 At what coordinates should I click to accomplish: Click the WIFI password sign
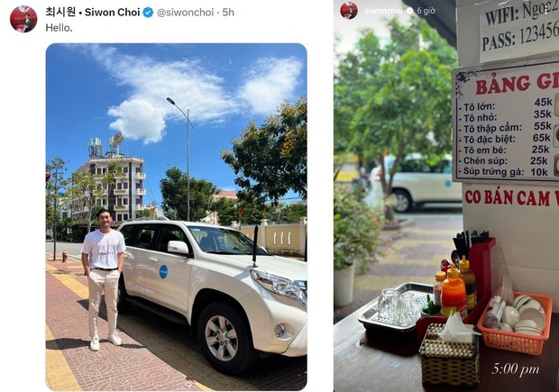point(519,28)
